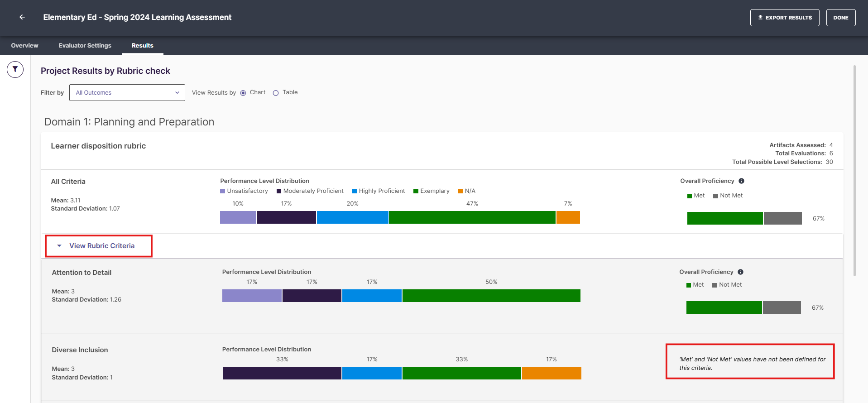
Task: Select the Results tab
Action: (x=142, y=45)
